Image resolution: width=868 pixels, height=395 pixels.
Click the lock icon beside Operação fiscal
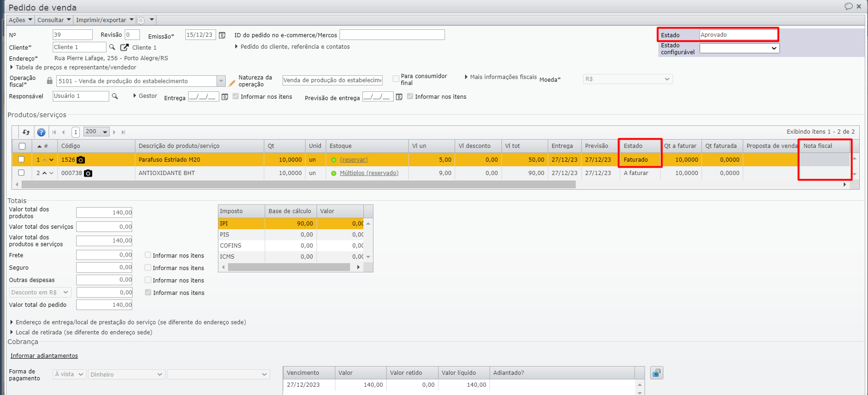[x=50, y=81]
